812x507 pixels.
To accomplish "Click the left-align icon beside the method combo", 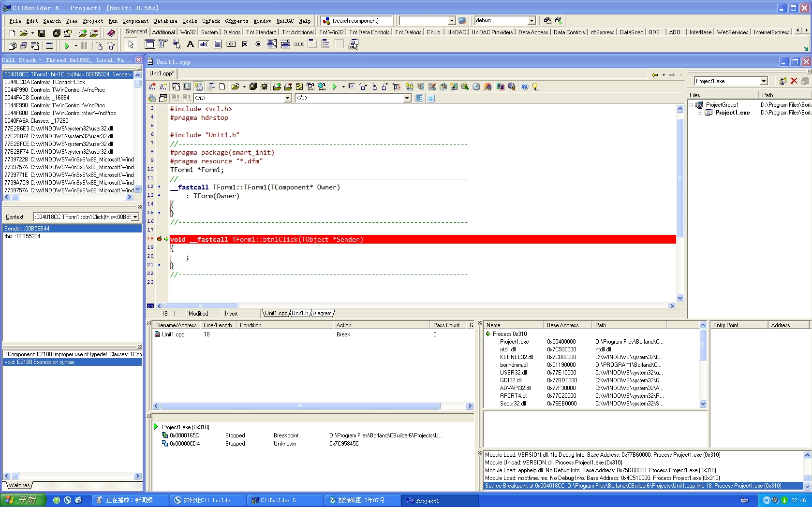I will [x=419, y=98].
